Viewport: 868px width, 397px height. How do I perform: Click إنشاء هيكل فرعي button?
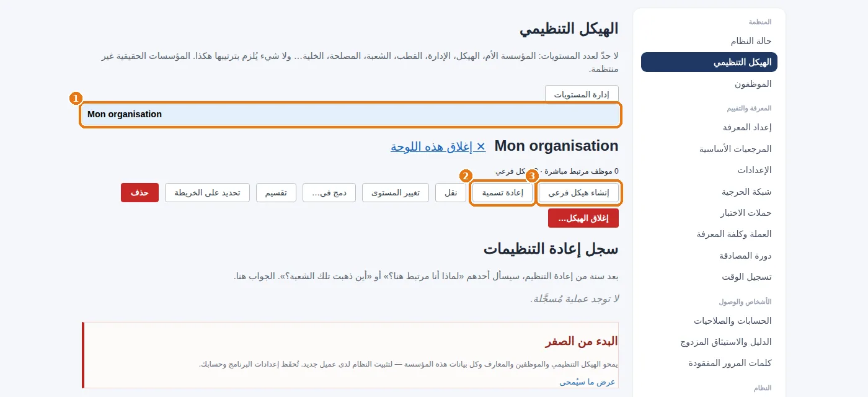click(x=578, y=193)
